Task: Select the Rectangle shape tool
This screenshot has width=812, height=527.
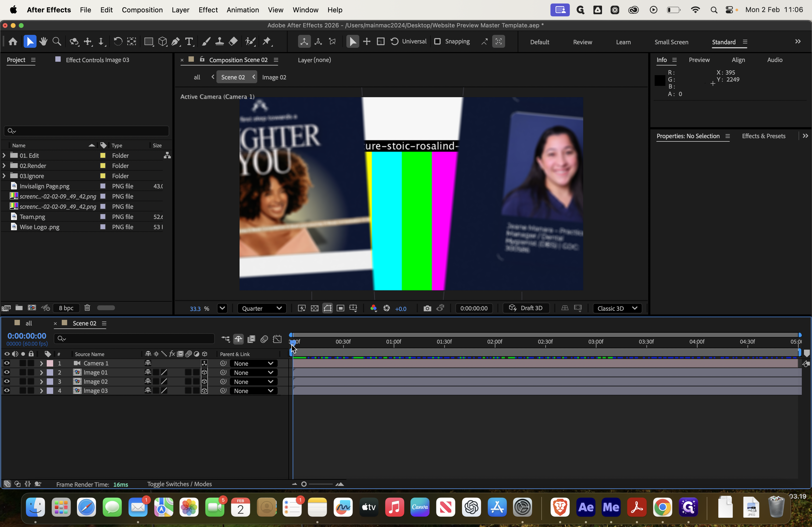Action: [x=148, y=42]
